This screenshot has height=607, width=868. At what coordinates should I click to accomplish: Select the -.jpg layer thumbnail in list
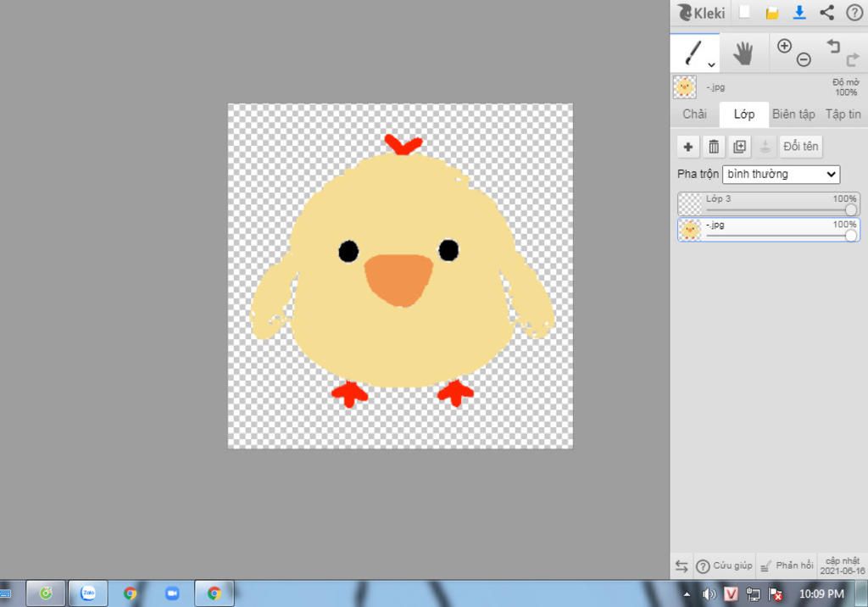tap(690, 229)
